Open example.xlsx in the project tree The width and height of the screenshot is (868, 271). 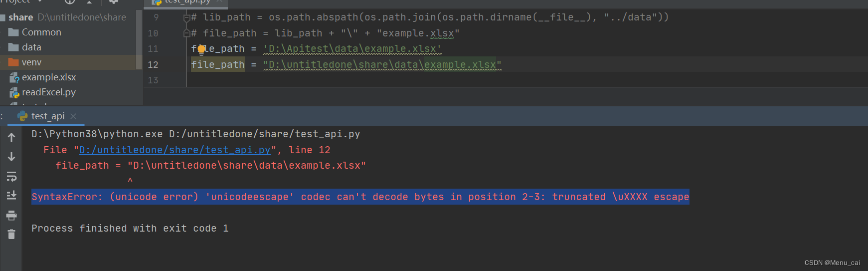[49, 77]
